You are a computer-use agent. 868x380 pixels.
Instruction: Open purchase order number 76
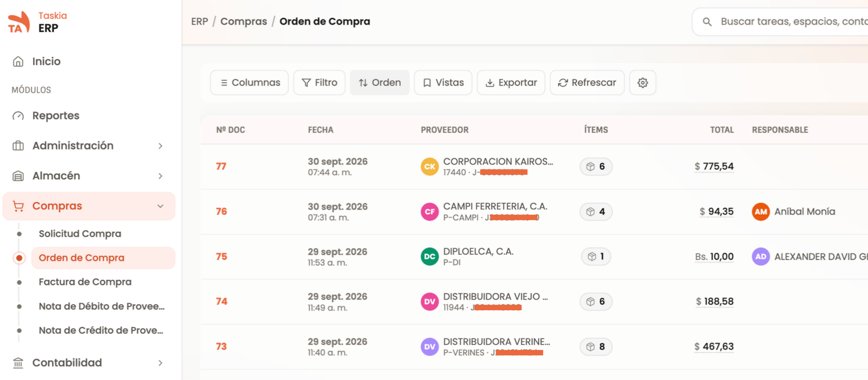tap(221, 212)
